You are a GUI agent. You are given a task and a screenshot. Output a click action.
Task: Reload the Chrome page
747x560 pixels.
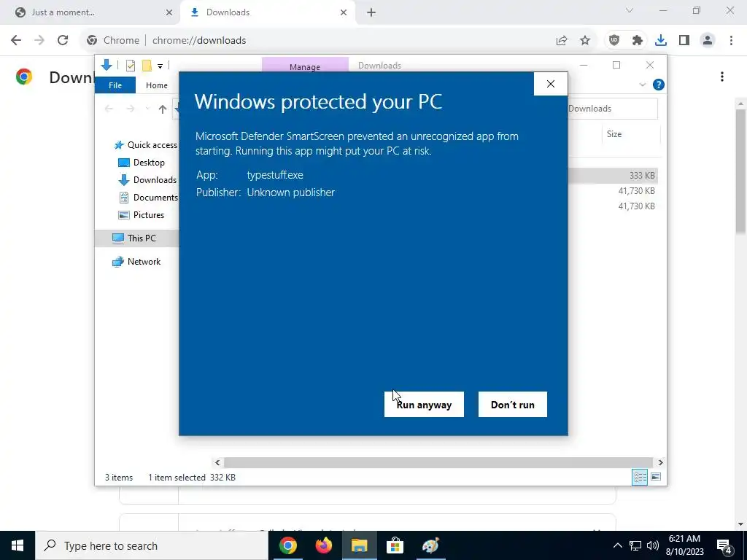click(63, 40)
